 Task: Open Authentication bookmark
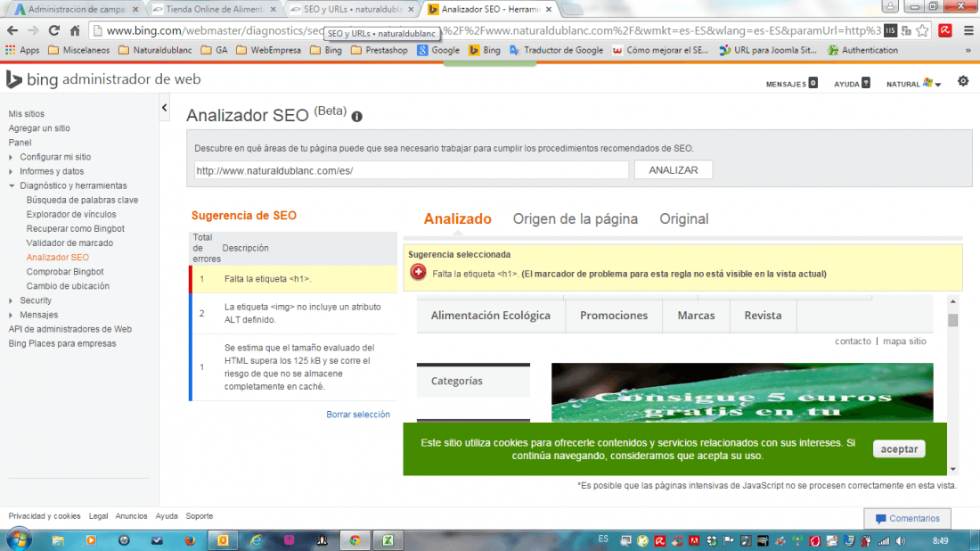coord(862,50)
